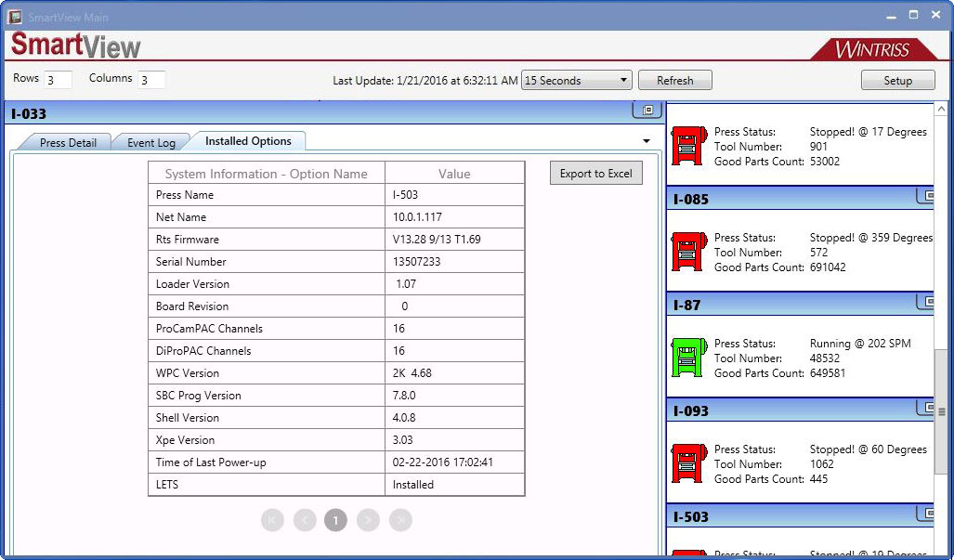Select page 1 in the pager
Screen dimensions: 954x560
(x=336, y=520)
